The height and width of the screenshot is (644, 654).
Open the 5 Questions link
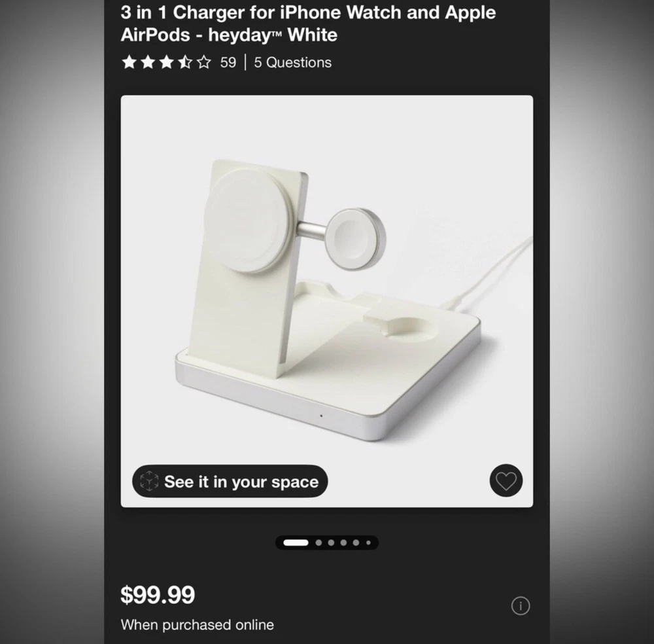pyautogui.click(x=293, y=63)
